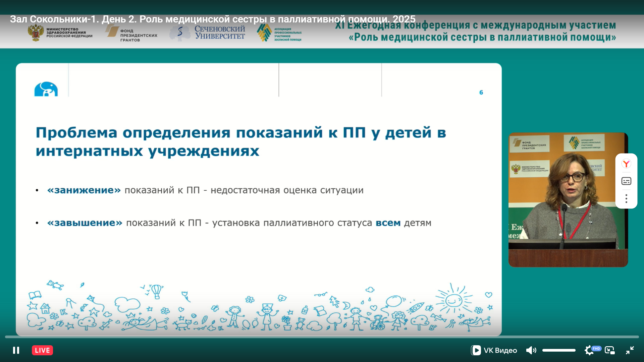Screen dimensions: 644x362
Task: Click the video progress timeline bar
Action: tap(322, 337)
